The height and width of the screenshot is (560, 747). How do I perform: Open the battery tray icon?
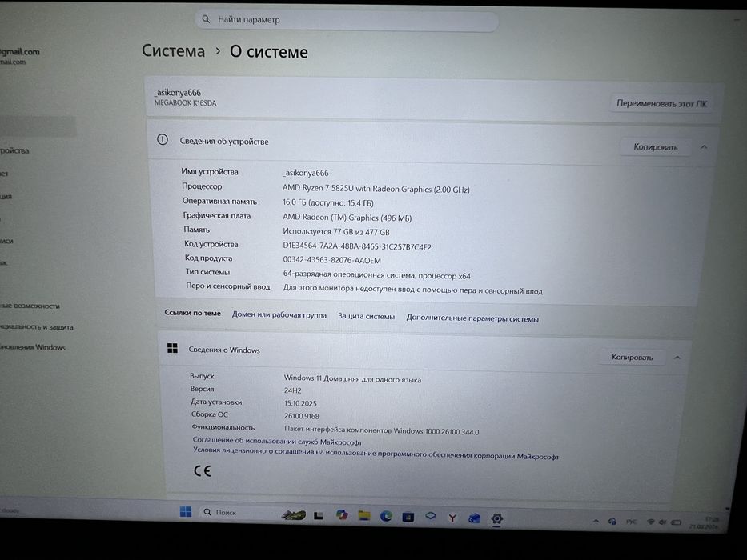[676, 522]
